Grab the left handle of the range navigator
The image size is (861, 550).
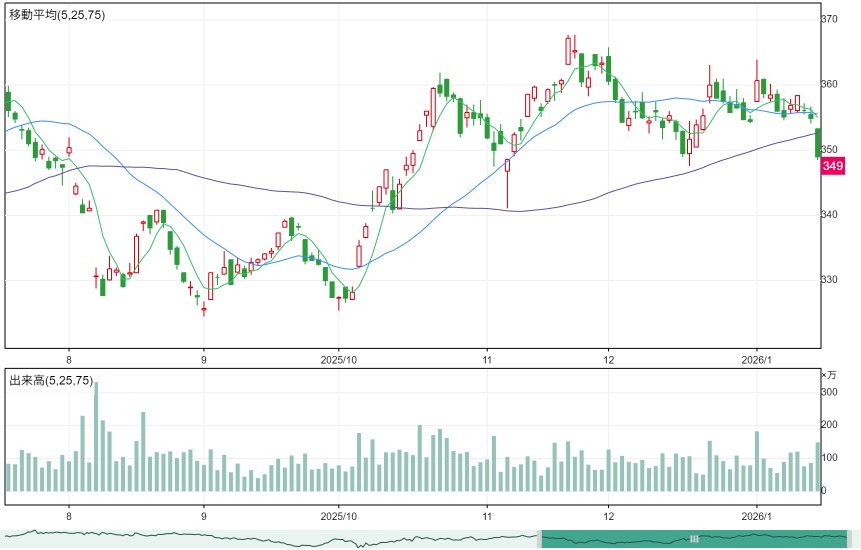point(539,539)
